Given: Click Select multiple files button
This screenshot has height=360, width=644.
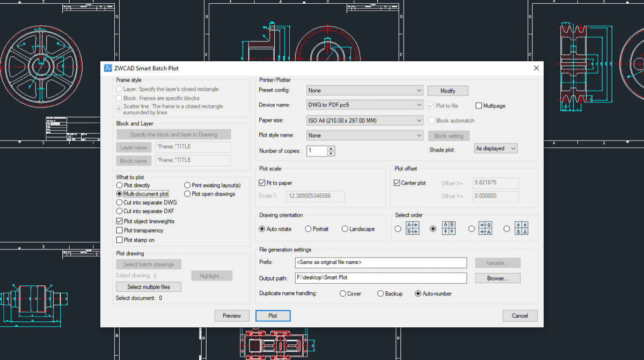Looking at the screenshot, I should point(149,287).
